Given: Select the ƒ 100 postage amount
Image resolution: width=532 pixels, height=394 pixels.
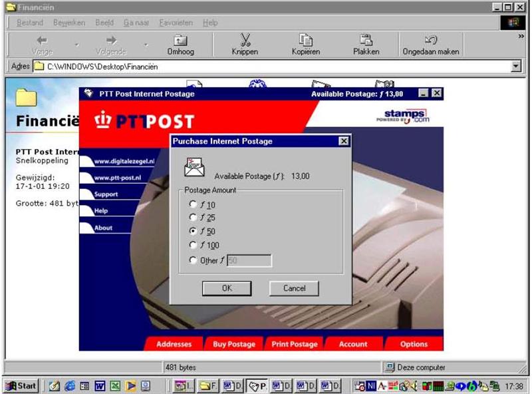Looking at the screenshot, I should click(193, 245).
